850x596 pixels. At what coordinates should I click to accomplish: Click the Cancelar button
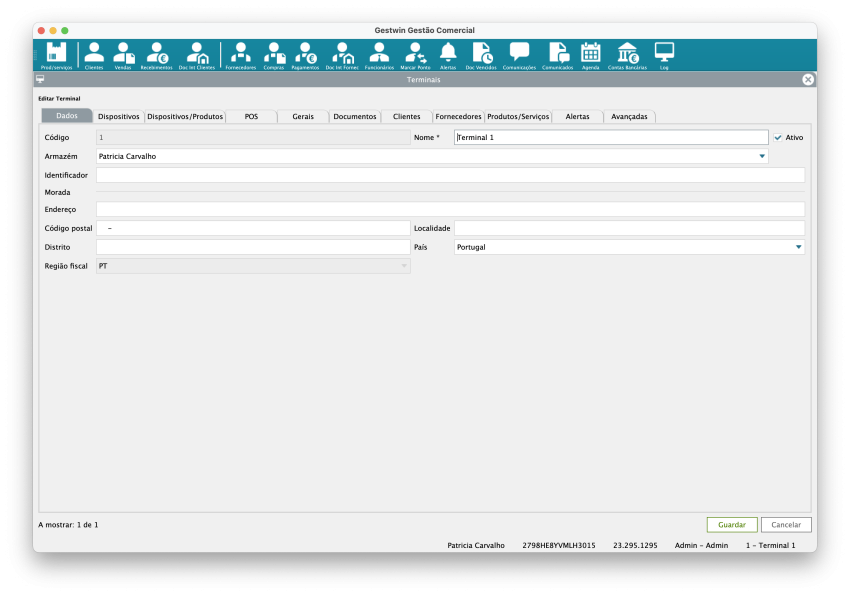(786, 524)
